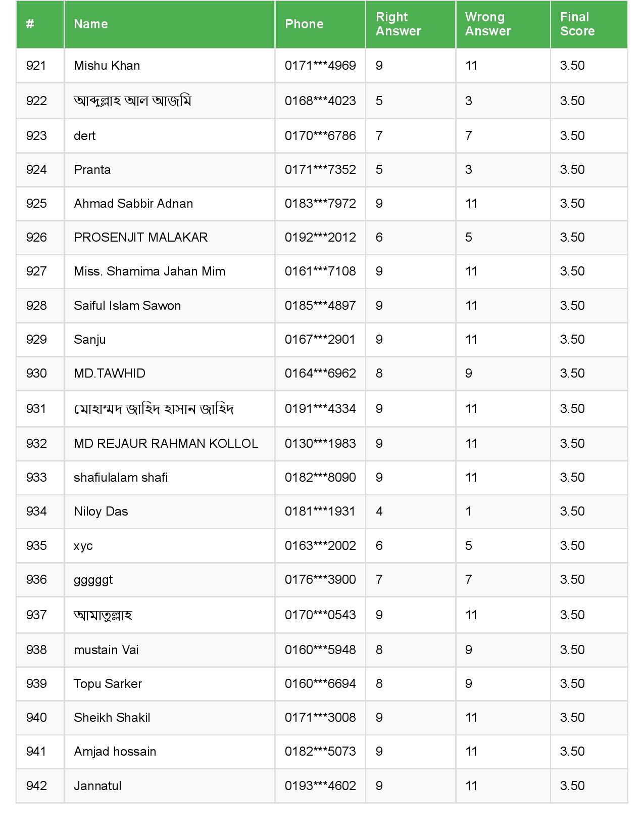Select the Amjad hossain name cell
The height and width of the screenshot is (834, 644).
point(115,752)
